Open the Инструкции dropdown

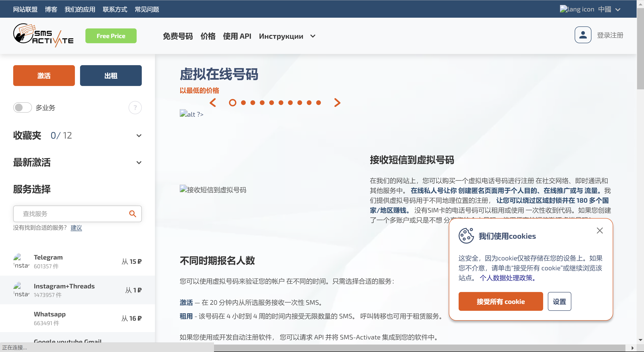click(287, 36)
